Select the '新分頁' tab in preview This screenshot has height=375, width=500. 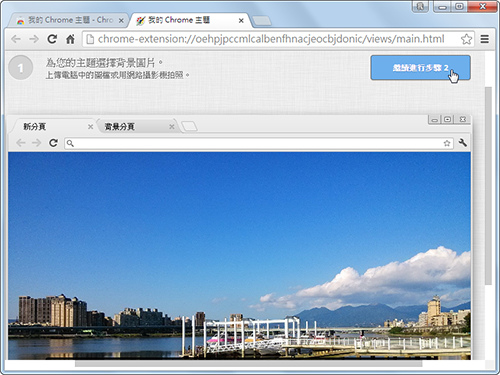[53, 127]
